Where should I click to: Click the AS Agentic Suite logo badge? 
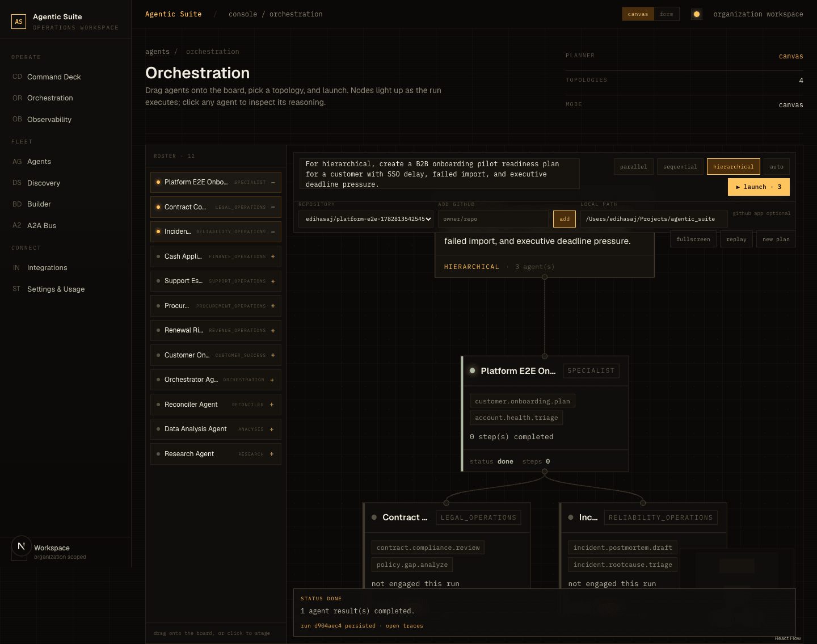[x=19, y=22]
